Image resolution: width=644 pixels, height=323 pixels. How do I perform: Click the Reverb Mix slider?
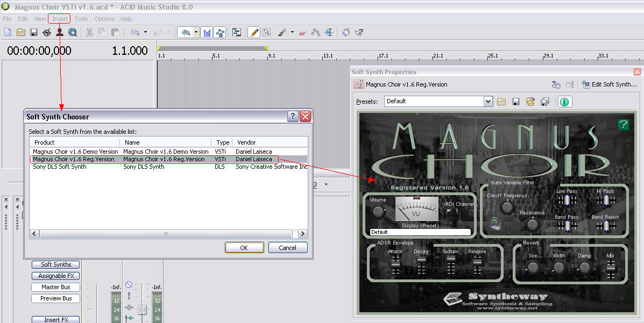(611, 268)
